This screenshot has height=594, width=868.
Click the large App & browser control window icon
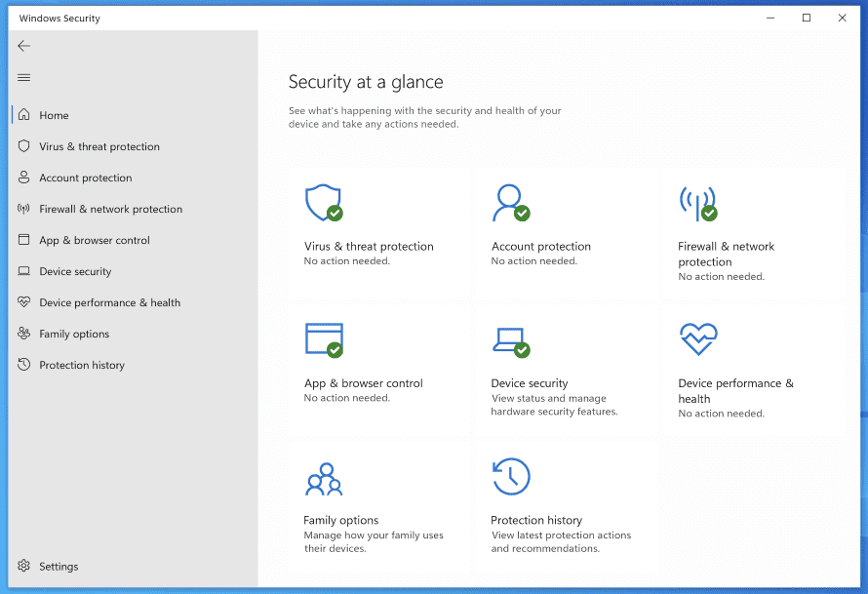click(325, 339)
